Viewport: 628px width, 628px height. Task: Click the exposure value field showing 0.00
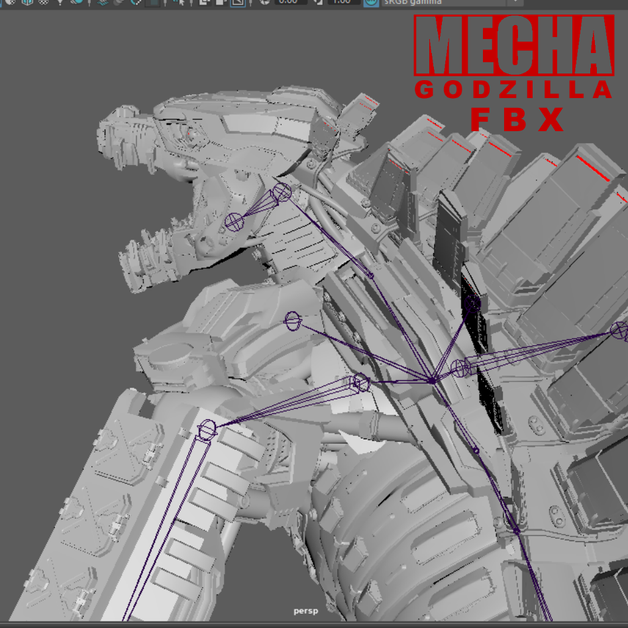(290, 2)
